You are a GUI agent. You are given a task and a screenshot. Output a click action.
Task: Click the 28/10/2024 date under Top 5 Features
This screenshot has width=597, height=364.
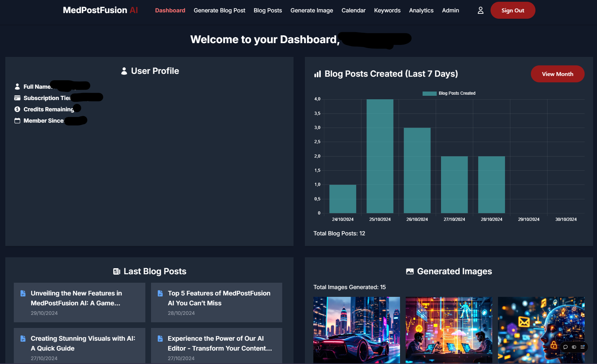pos(181,313)
